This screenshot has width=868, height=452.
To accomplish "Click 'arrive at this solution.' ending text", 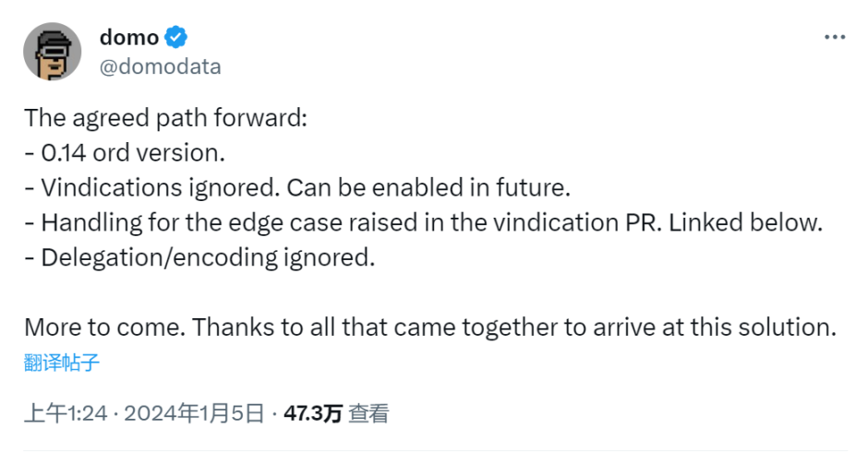I will (715, 327).
